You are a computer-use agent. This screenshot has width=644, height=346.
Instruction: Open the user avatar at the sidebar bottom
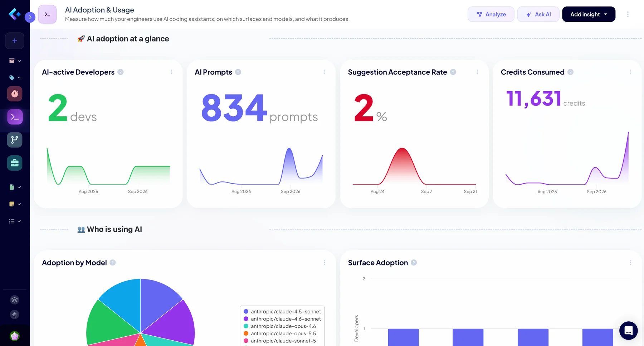point(15,336)
